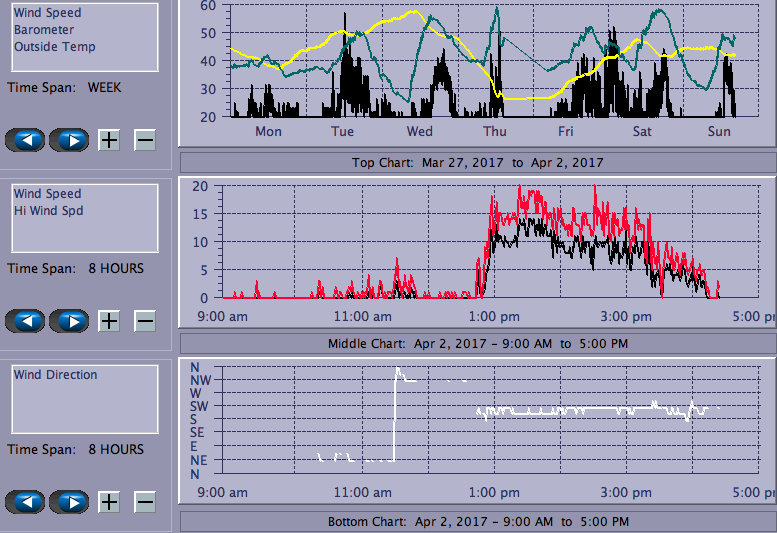Decrease bottom chart time span with minus

(145, 502)
